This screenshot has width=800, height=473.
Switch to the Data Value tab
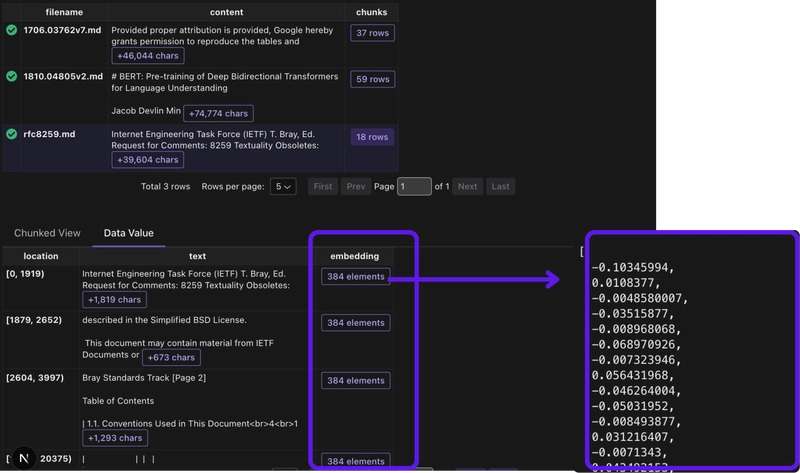click(129, 233)
